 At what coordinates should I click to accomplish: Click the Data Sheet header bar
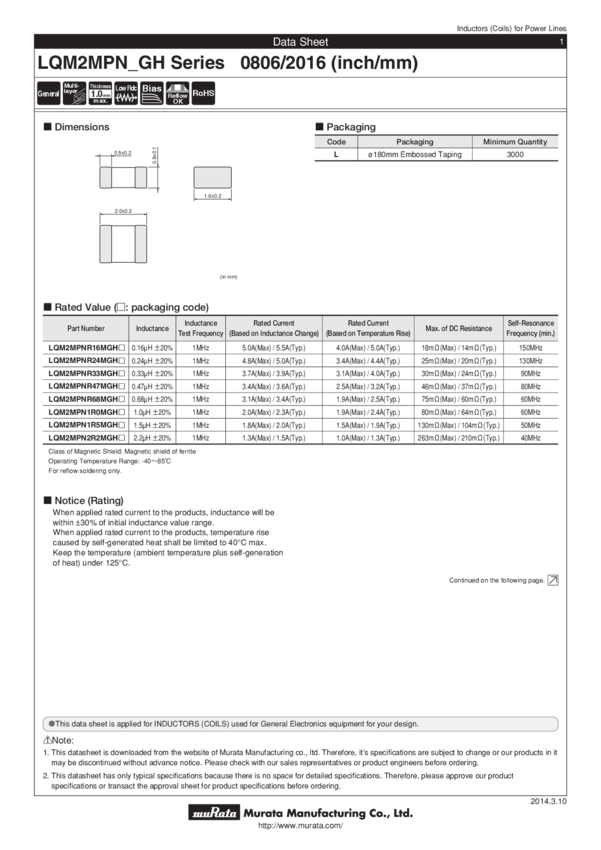300,42
